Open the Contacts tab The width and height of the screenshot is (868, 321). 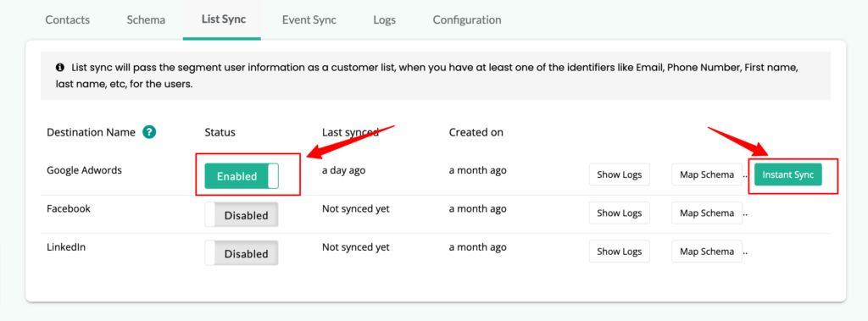coord(68,20)
